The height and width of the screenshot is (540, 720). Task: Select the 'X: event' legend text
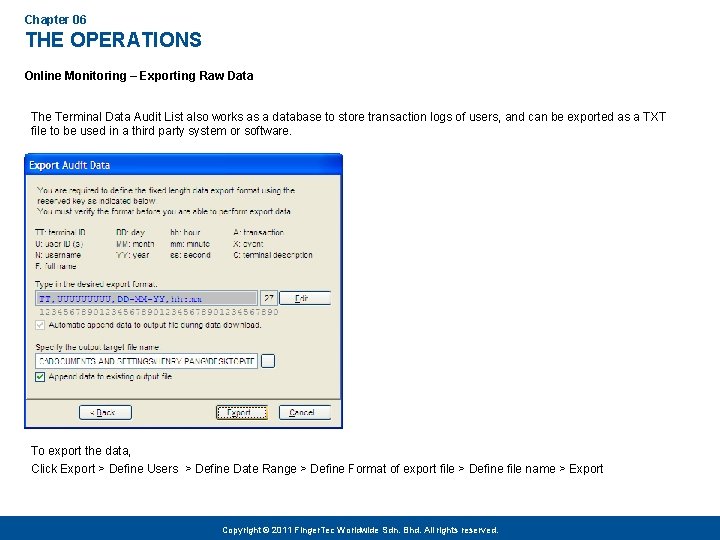(248, 244)
